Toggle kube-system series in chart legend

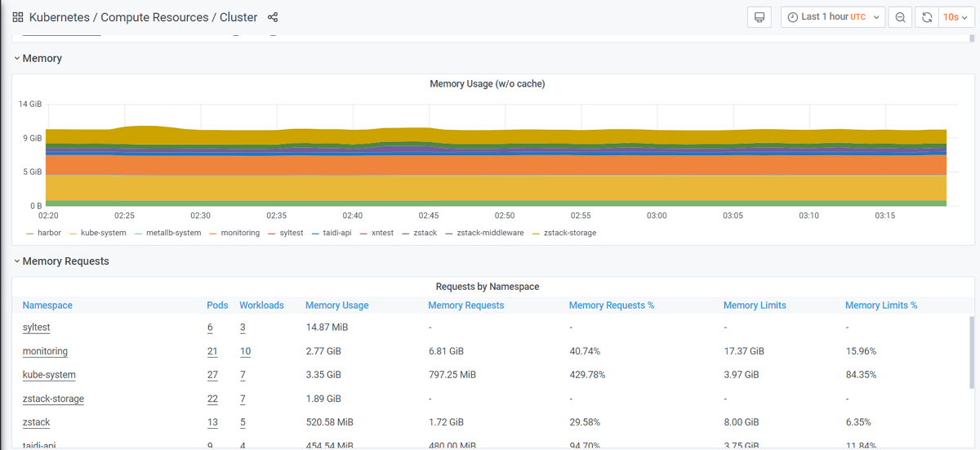tap(103, 233)
